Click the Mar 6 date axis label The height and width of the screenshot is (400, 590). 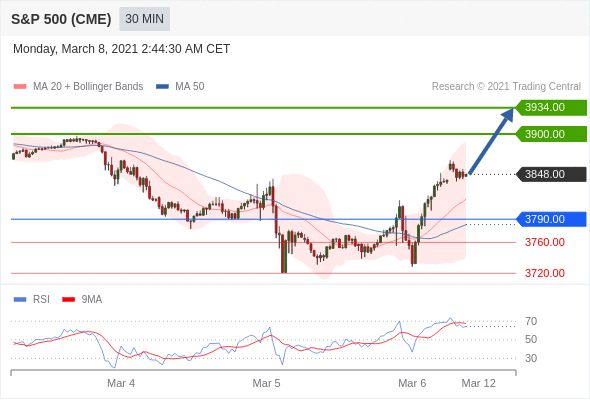coord(412,383)
